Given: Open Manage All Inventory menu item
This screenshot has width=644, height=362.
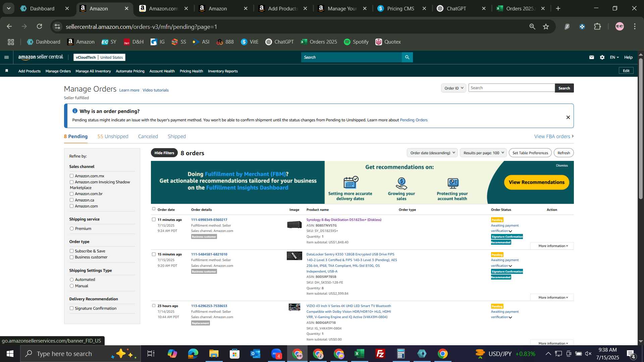Looking at the screenshot, I should click(x=93, y=71).
